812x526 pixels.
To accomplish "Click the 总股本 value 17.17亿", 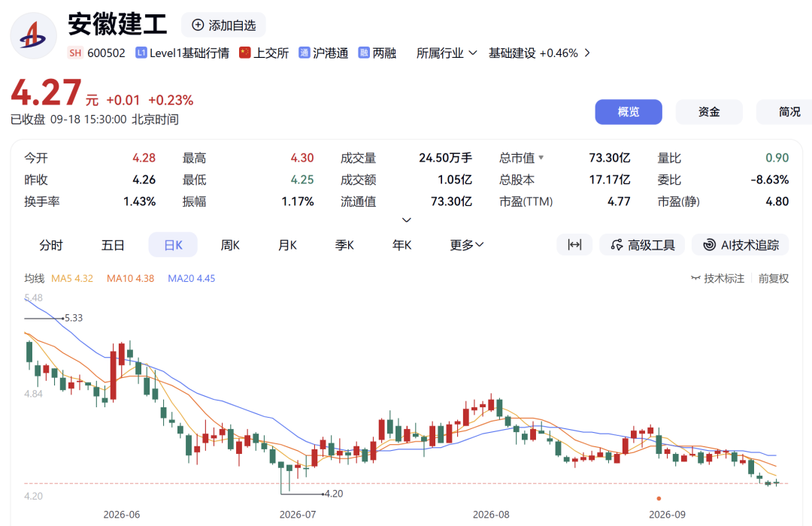I will pyautogui.click(x=610, y=180).
